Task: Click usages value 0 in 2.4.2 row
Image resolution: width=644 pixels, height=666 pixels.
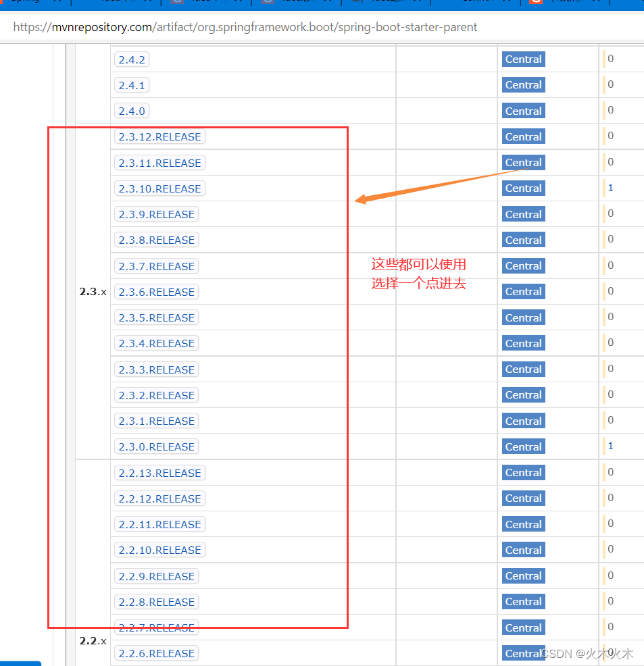Action: pyautogui.click(x=610, y=59)
